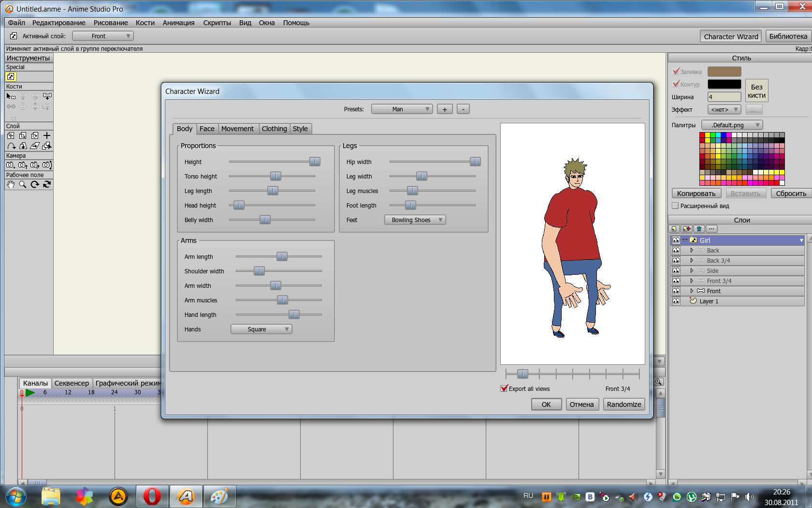Switch to the Clothing tab

point(274,129)
